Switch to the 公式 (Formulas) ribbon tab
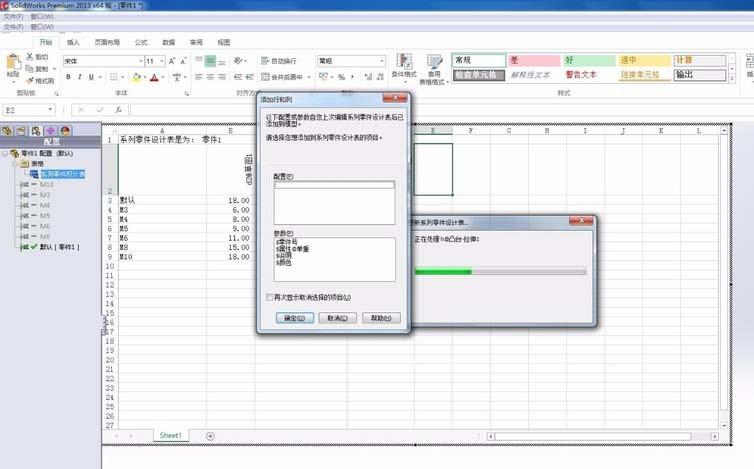The image size is (754, 469). pos(141,42)
